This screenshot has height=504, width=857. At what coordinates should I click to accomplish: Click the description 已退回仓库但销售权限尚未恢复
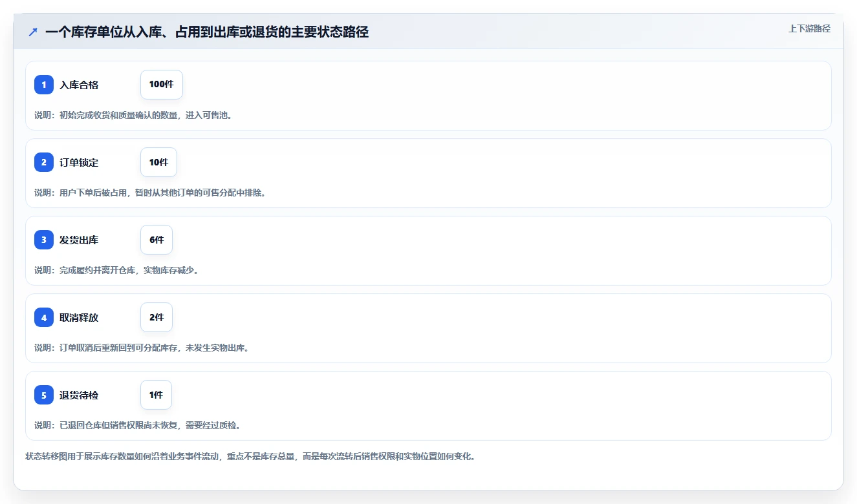pyautogui.click(x=119, y=425)
